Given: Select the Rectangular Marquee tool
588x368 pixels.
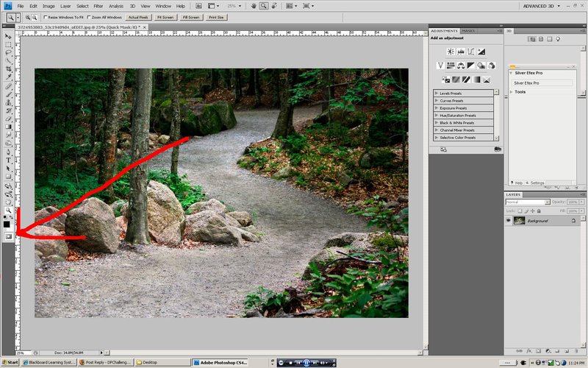Looking at the screenshot, I should (x=8, y=45).
